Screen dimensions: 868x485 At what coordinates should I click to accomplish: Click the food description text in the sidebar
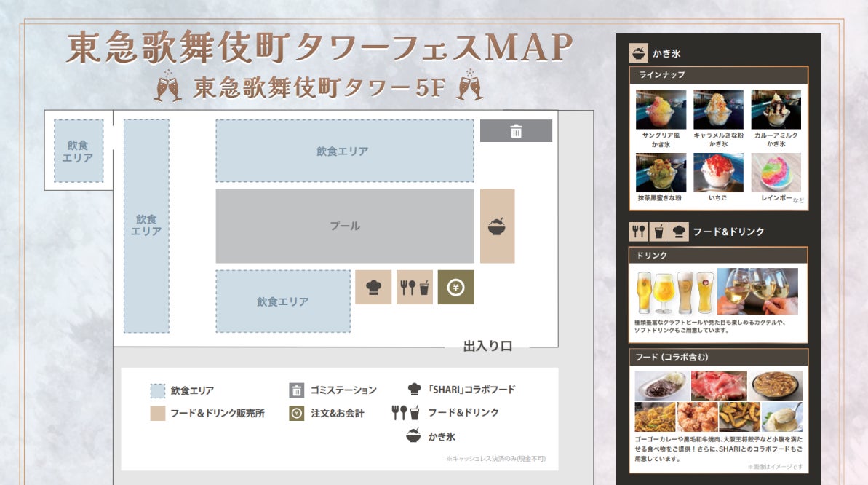tap(719, 449)
